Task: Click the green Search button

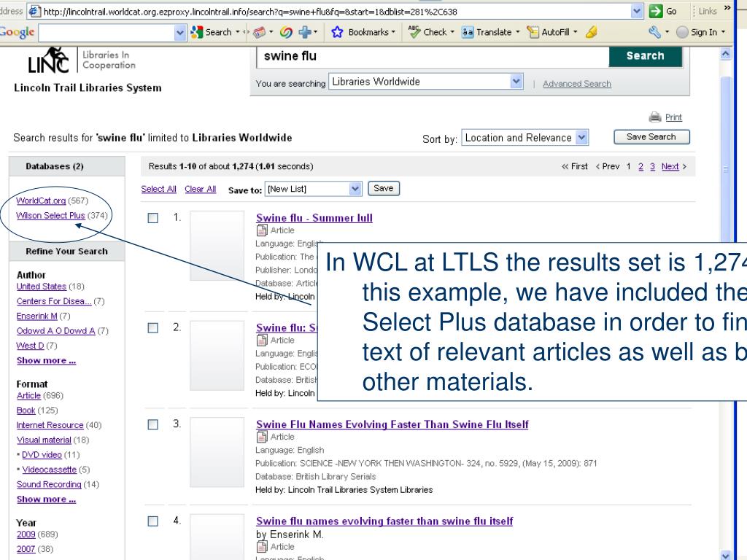Action: (x=645, y=56)
